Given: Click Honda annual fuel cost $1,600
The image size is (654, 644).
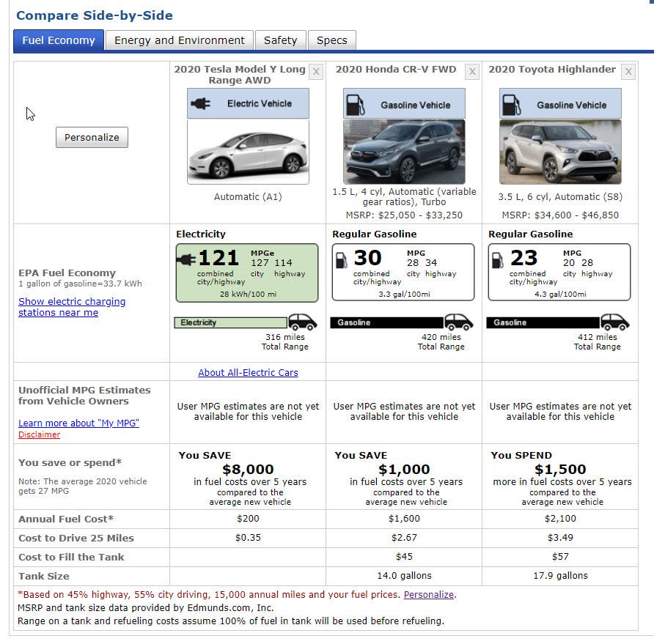Looking at the screenshot, I should [404, 519].
